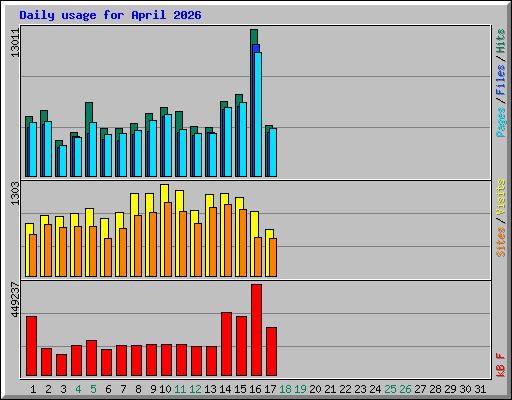The image size is (512, 400).
Task: Click the yellow 'Visits' legend label
Action: click(x=501, y=198)
